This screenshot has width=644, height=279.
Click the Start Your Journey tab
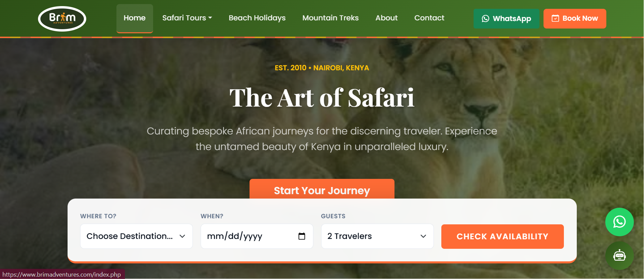[x=321, y=190]
